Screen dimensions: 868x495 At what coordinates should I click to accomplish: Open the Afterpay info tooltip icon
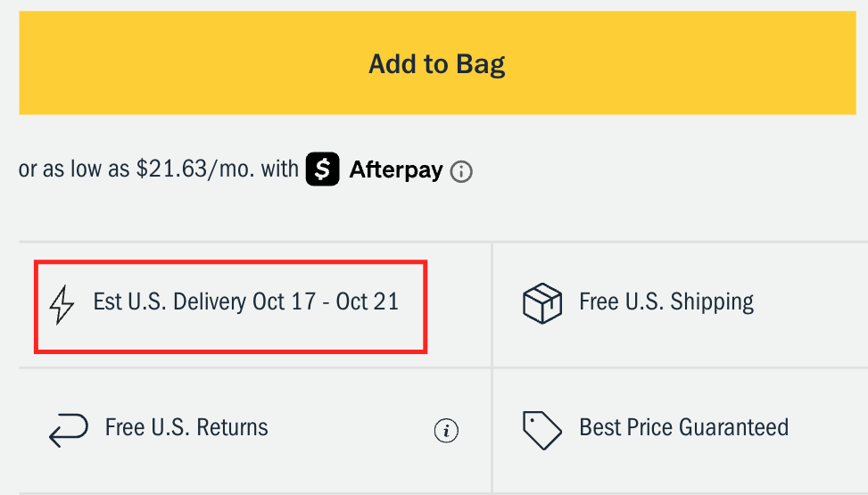pyautogui.click(x=461, y=172)
